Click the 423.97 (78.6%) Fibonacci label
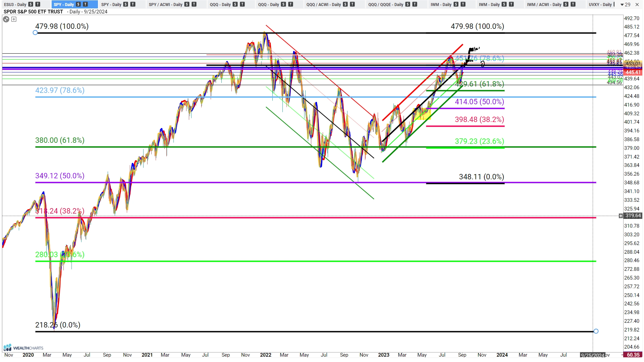Viewport: 644px width, 362px height. click(60, 90)
